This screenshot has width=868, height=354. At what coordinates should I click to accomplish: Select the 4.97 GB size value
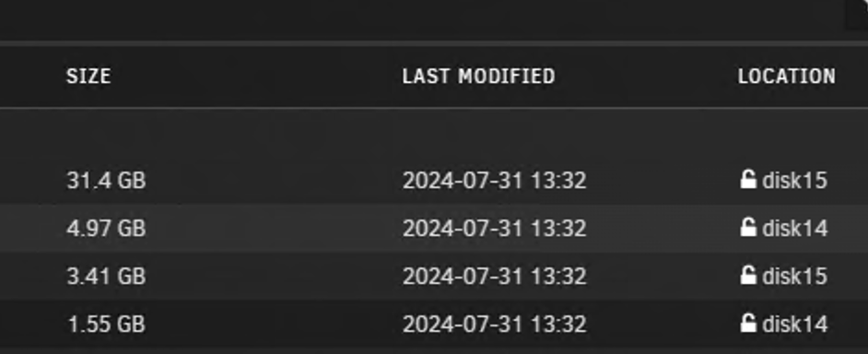pyautogui.click(x=106, y=228)
